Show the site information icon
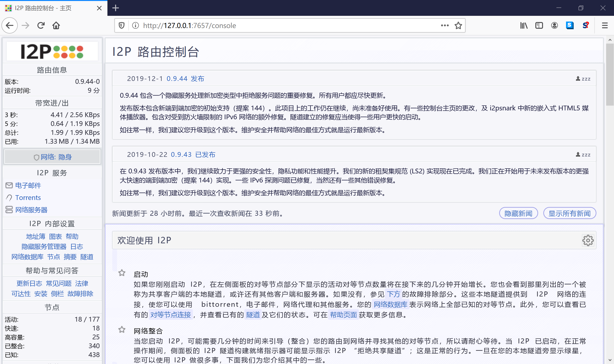614x364 pixels. click(135, 26)
